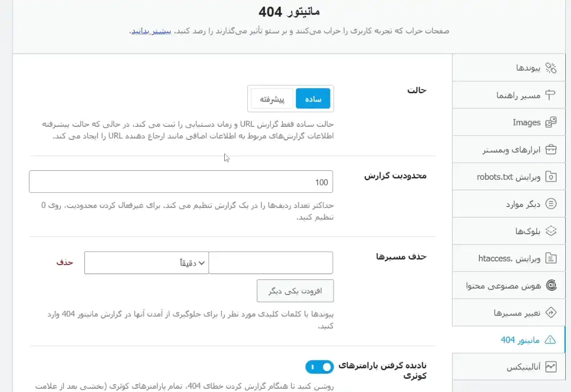Click the نادیده گرفتن پارامترهای کوئری label
This screenshot has width=571, height=392.
[x=382, y=371]
